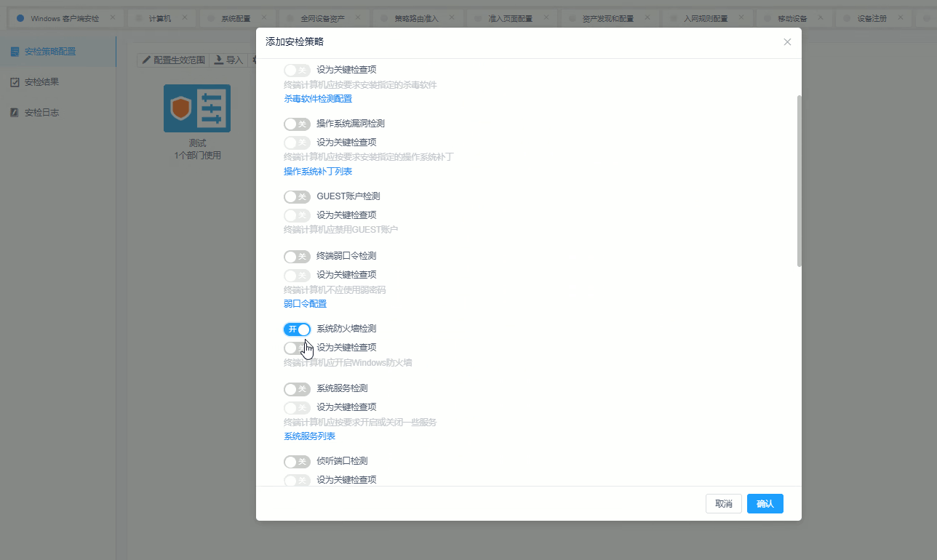Image resolution: width=937 pixels, height=560 pixels.
Task: Enable 设为关键检查项 under 系统防火墙检测
Action: [x=297, y=348]
